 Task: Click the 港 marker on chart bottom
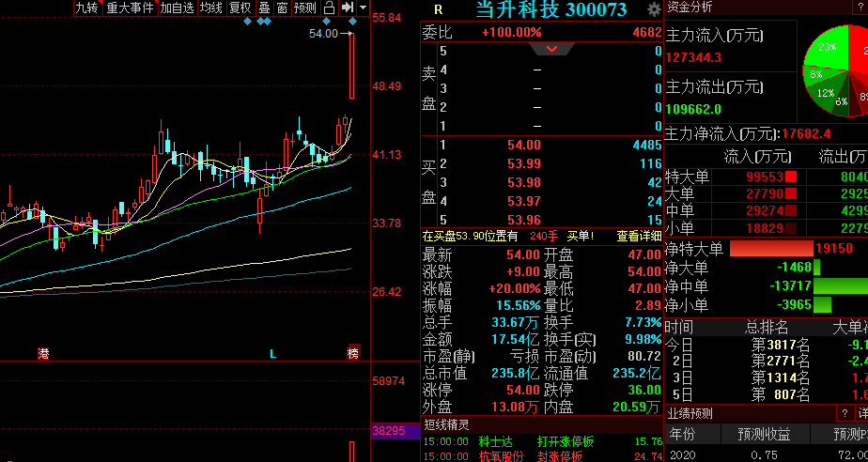pos(43,353)
